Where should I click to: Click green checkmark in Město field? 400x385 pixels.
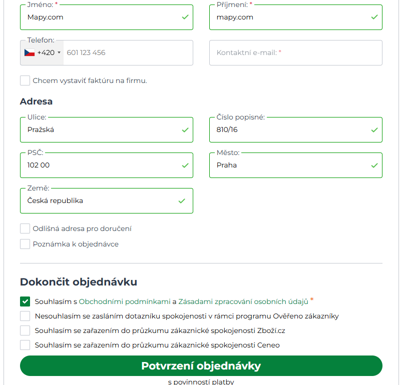[x=374, y=165]
